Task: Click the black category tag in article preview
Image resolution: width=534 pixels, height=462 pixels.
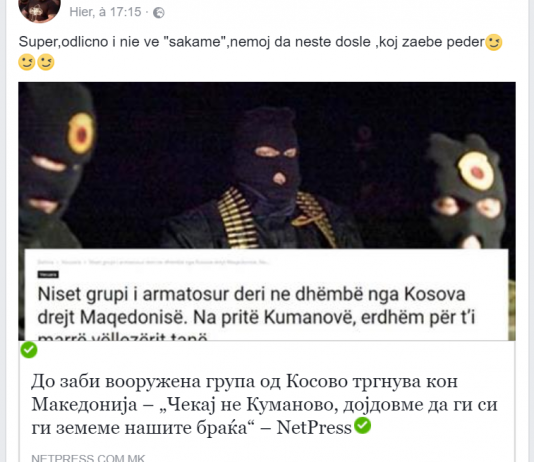Action: click(48, 274)
